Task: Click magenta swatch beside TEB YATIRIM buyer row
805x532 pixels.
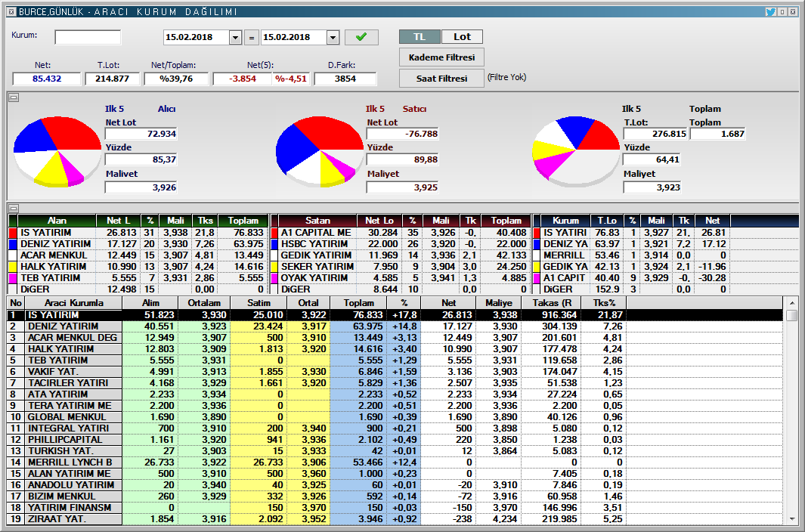Action: pyautogui.click(x=14, y=278)
